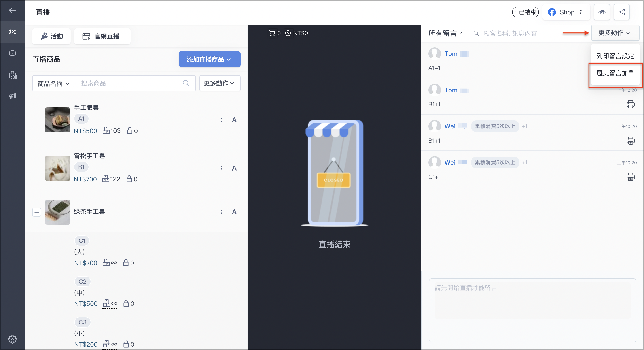Click the shopping cart count icon
This screenshot has width=644, height=350.
click(272, 33)
